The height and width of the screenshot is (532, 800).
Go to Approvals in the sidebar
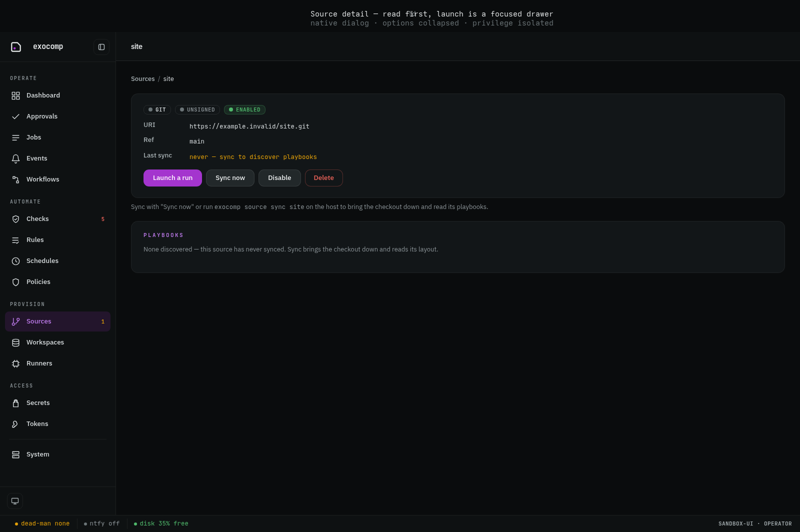click(57, 116)
